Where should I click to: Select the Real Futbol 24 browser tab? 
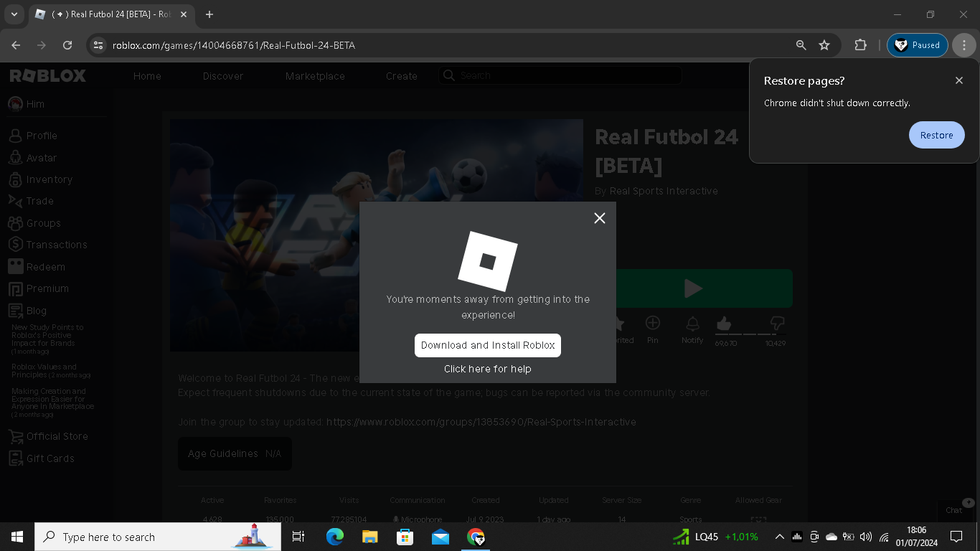(x=111, y=14)
